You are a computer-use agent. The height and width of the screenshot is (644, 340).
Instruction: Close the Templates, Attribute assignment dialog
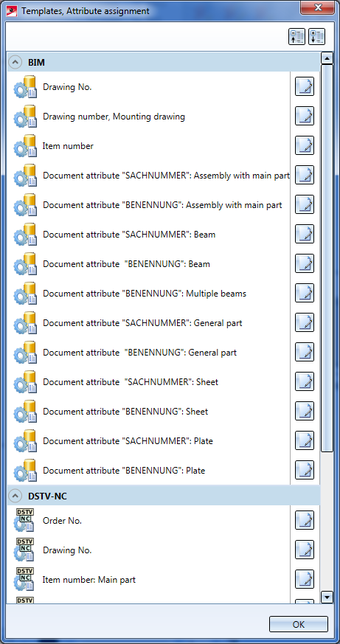pos(317,8)
